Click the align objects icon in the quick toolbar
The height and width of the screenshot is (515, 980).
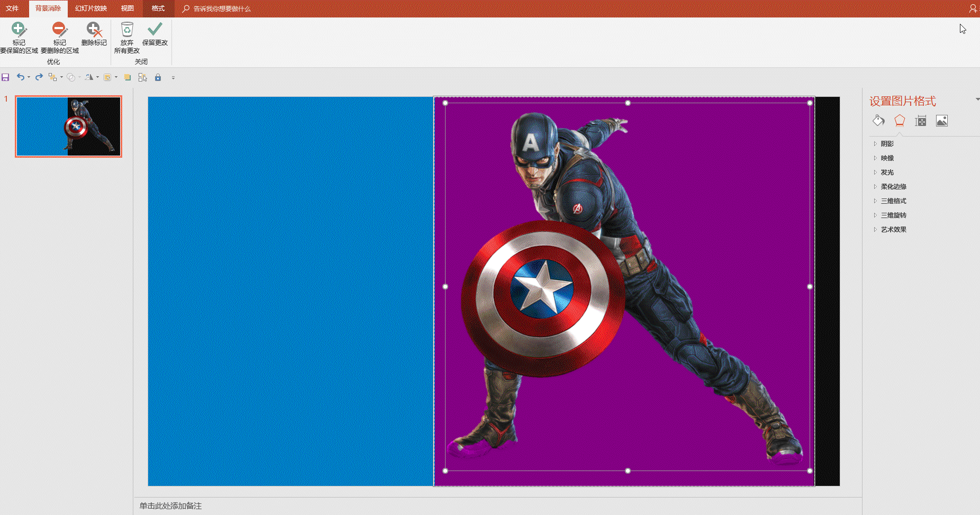coord(52,77)
